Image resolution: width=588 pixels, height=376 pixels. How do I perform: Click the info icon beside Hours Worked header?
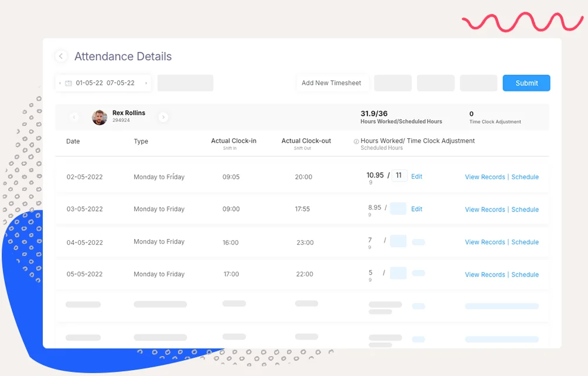pos(356,141)
